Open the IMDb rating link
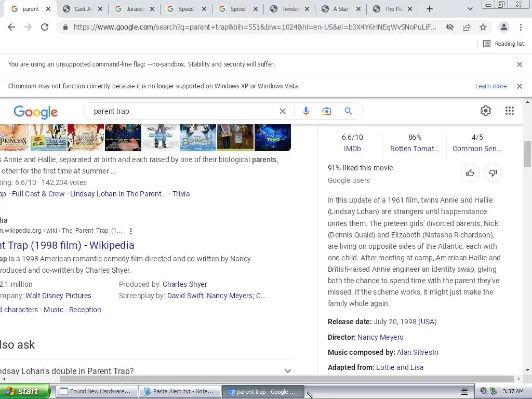 coord(352,149)
